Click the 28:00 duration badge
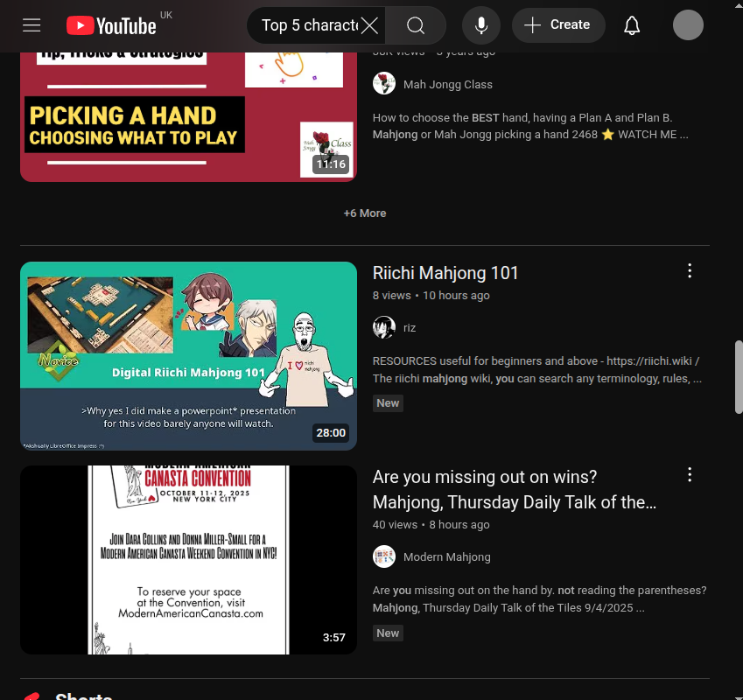743x700 pixels. click(x=331, y=433)
